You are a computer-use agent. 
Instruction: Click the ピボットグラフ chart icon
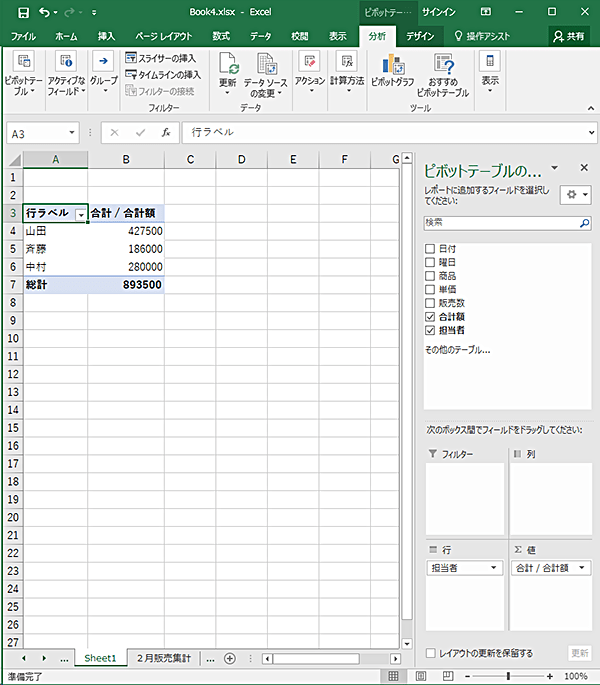pos(393,64)
